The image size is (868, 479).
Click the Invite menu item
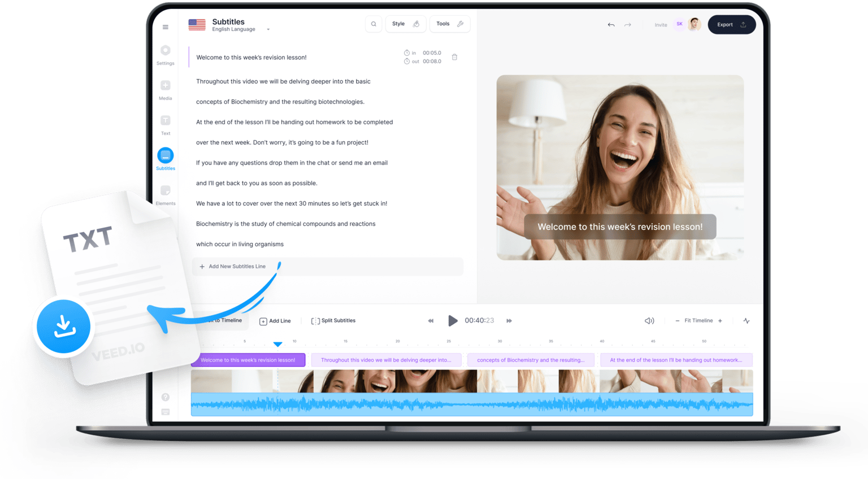point(661,24)
